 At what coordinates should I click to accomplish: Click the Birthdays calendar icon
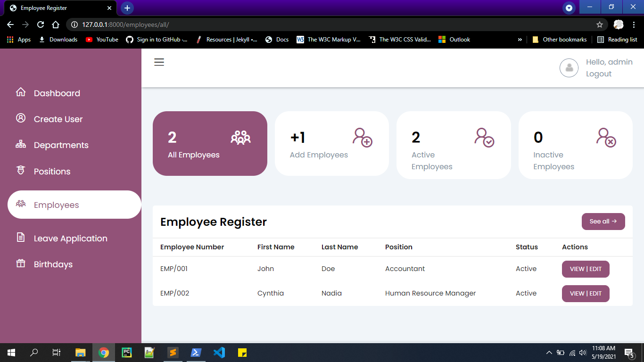point(21,264)
